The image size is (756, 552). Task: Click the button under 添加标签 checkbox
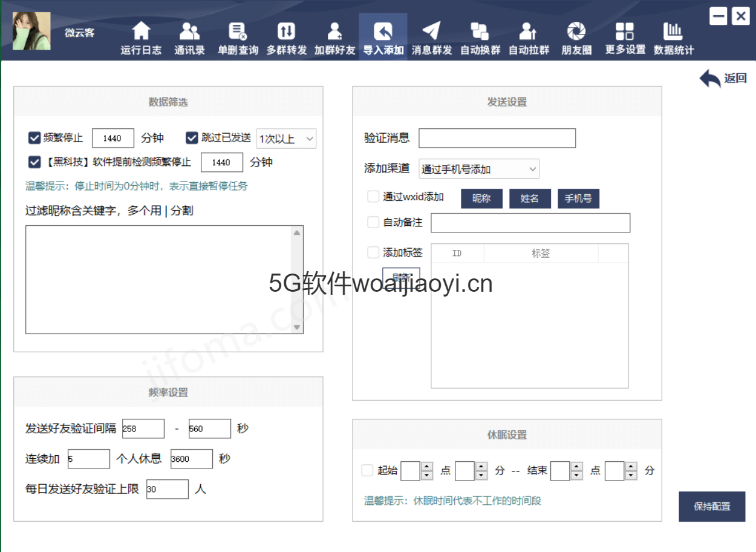click(401, 277)
